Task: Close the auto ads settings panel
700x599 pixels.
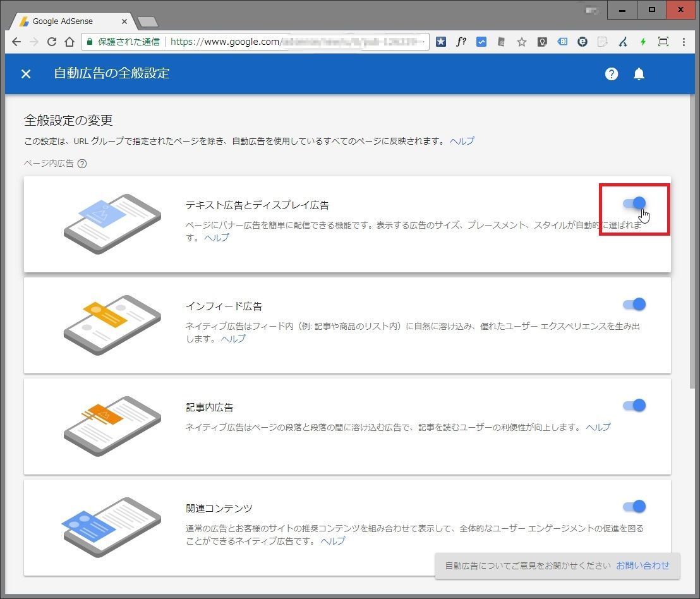Action: pyautogui.click(x=26, y=74)
